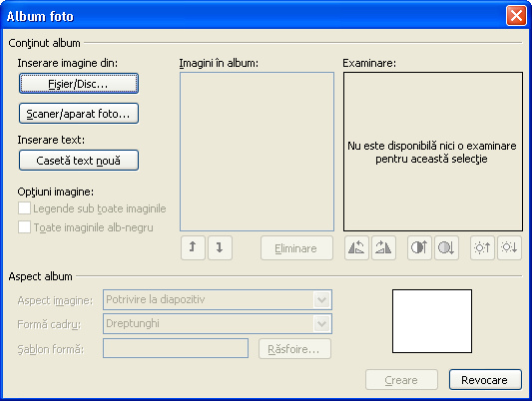Click Răsfoire... to browse templates
532x401 pixels.
click(x=294, y=349)
